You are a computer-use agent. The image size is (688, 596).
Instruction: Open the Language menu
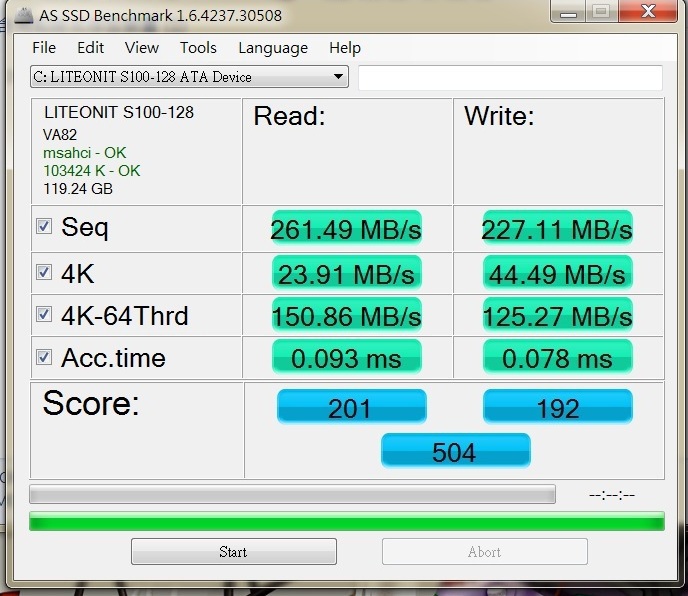pyautogui.click(x=273, y=48)
